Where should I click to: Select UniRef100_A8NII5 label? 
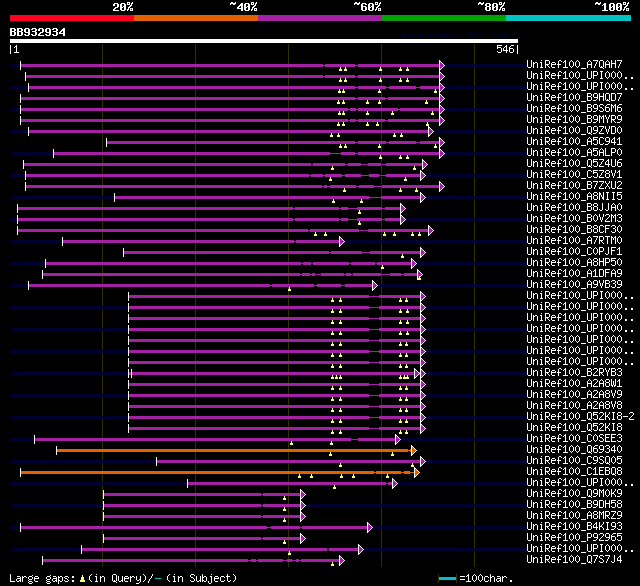pyautogui.click(x=574, y=197)
